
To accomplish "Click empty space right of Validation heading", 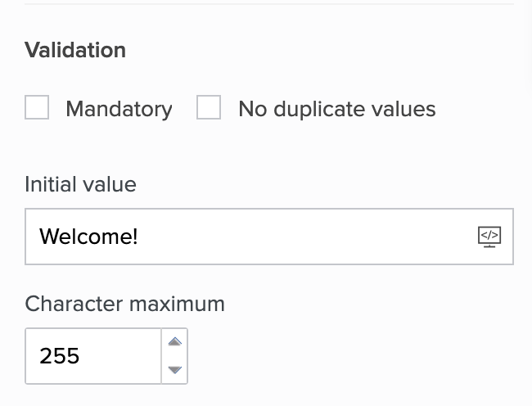I will [327, 50].
